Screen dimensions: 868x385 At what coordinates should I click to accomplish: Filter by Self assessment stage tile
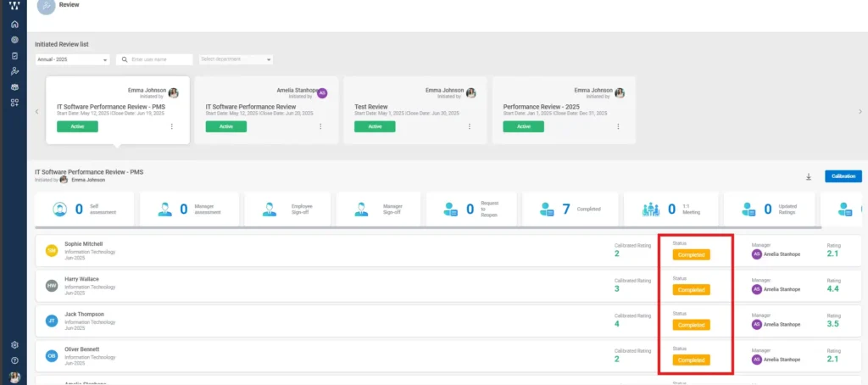pyautogui.click(x=84, y=209)
